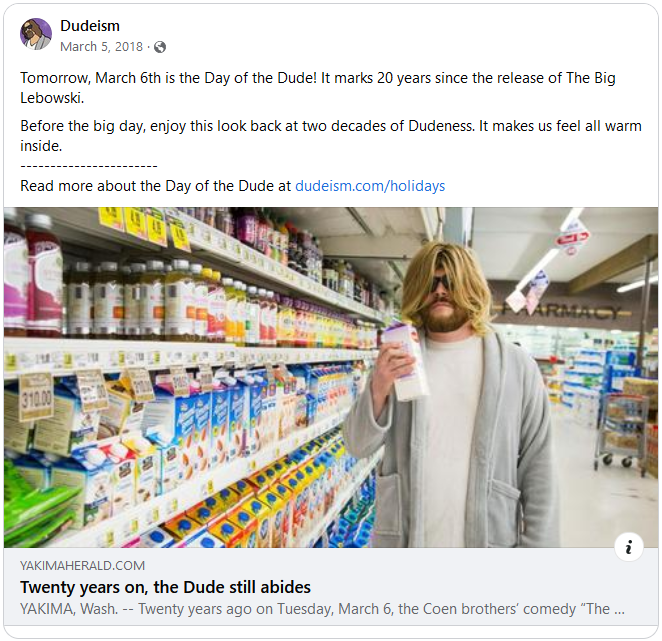Click the shopping cart in the photo
This screenshot has width=662, height=641.
pos(622,430)
